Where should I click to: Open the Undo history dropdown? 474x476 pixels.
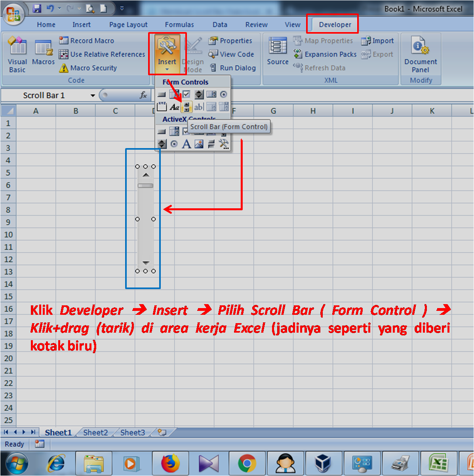coord(59,8)
